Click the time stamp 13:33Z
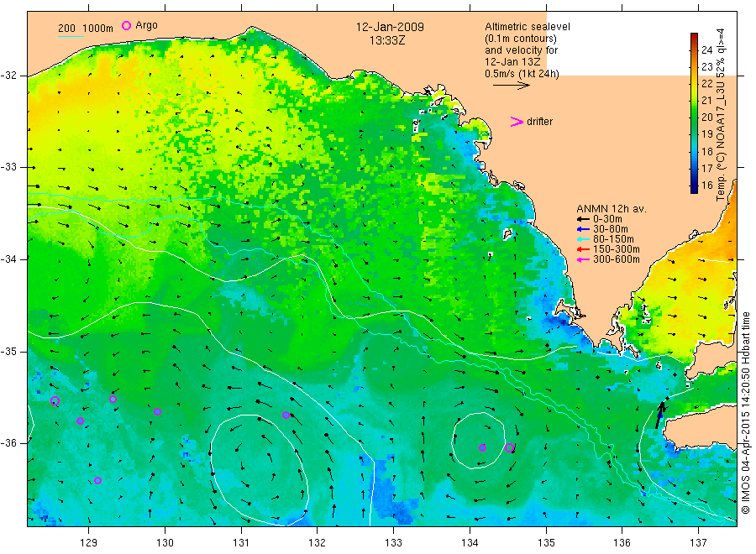Viewport: 756px width, 554px height. pyautogui.click(x=387, y=41)
